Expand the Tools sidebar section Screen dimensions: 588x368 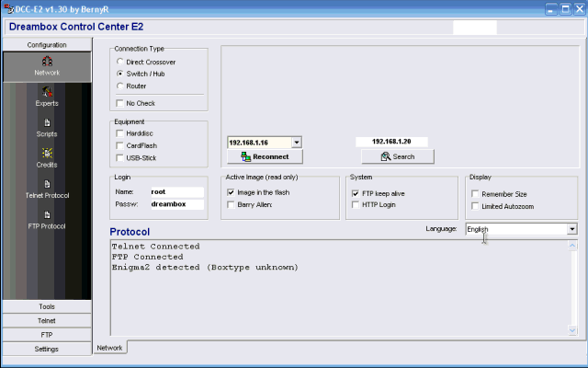(46, 306)
